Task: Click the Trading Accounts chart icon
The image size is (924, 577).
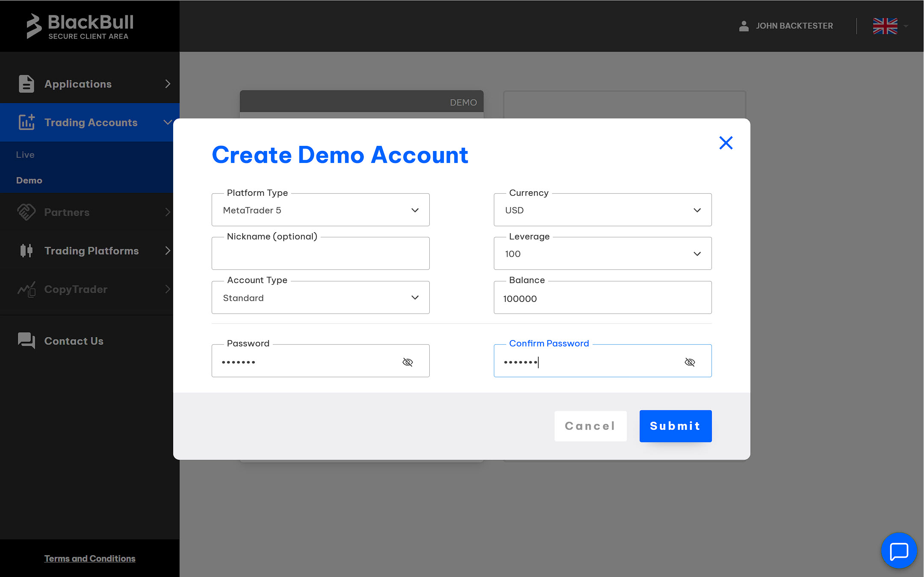Action: tap(27, 122)
